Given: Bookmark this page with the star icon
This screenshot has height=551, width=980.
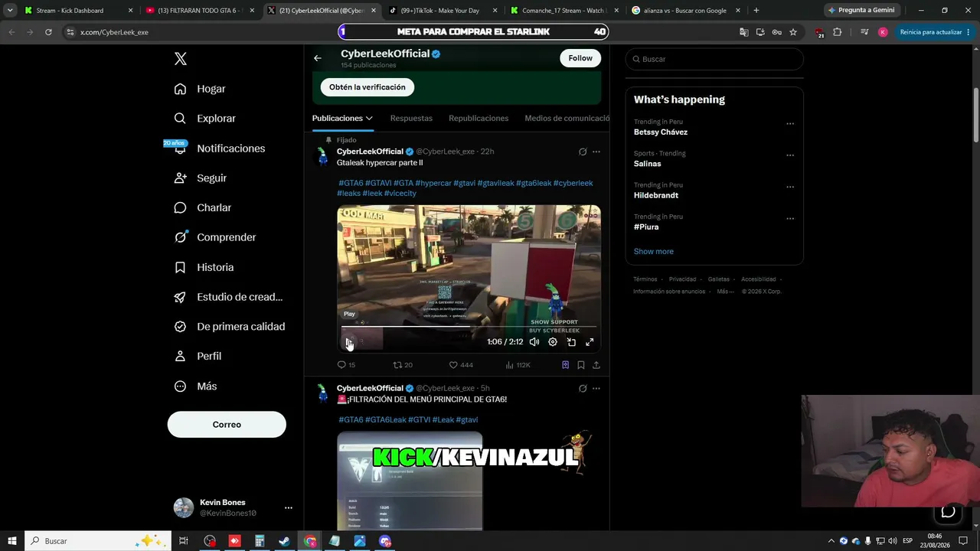Looking at the screenshot, I should coord(793,32).
